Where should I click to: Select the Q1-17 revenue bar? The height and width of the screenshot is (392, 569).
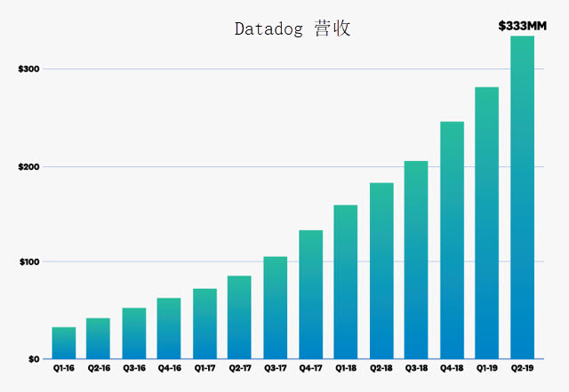tap(205, 324)
